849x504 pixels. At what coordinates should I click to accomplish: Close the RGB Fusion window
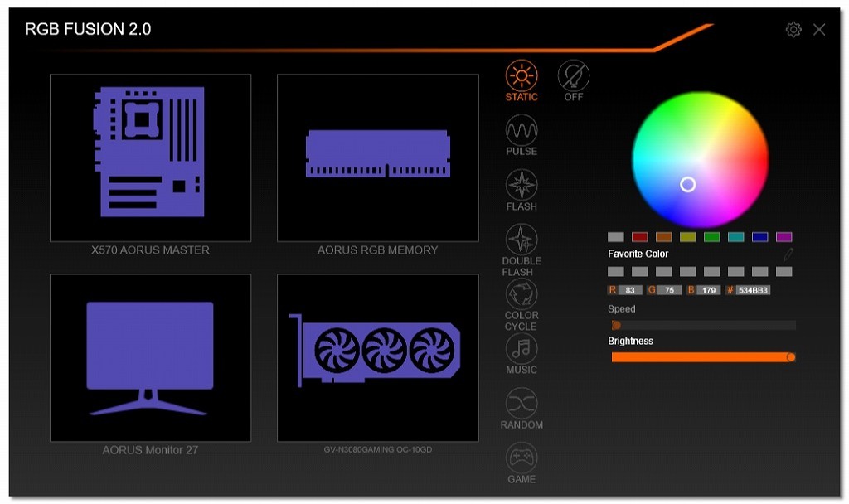pos(819,29)
